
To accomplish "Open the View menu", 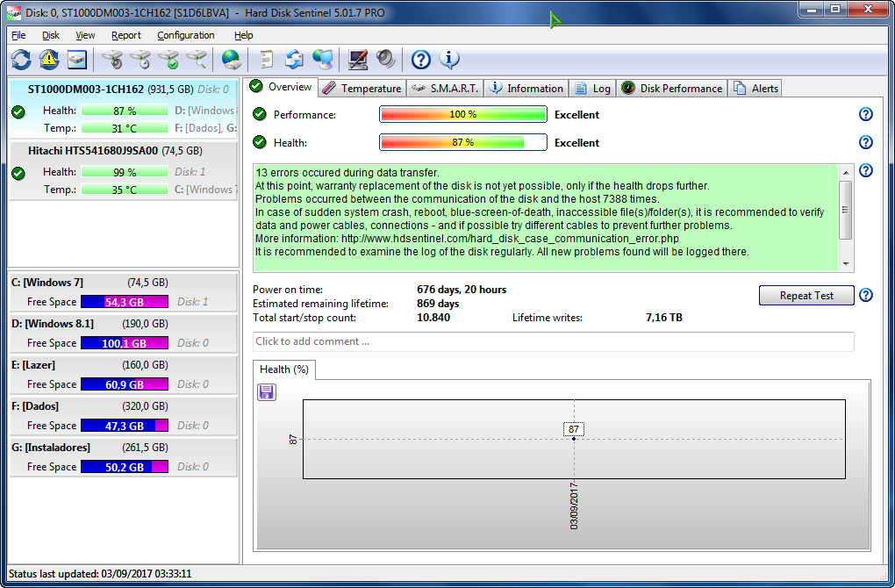I will (85, 35).
